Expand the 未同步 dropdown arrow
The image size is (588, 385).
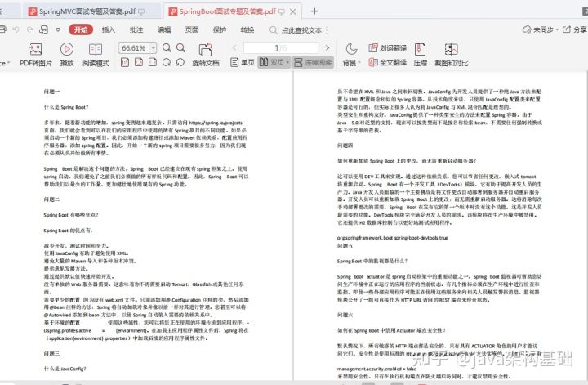557,29
